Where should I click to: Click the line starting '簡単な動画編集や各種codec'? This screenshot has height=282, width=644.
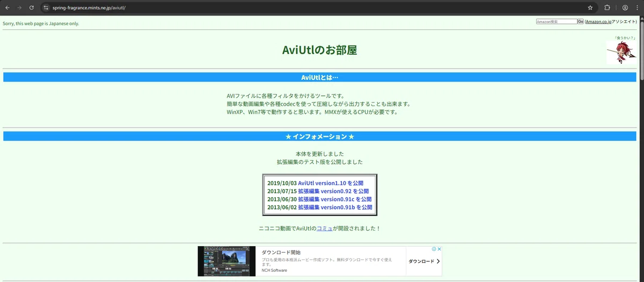point(319,103)
